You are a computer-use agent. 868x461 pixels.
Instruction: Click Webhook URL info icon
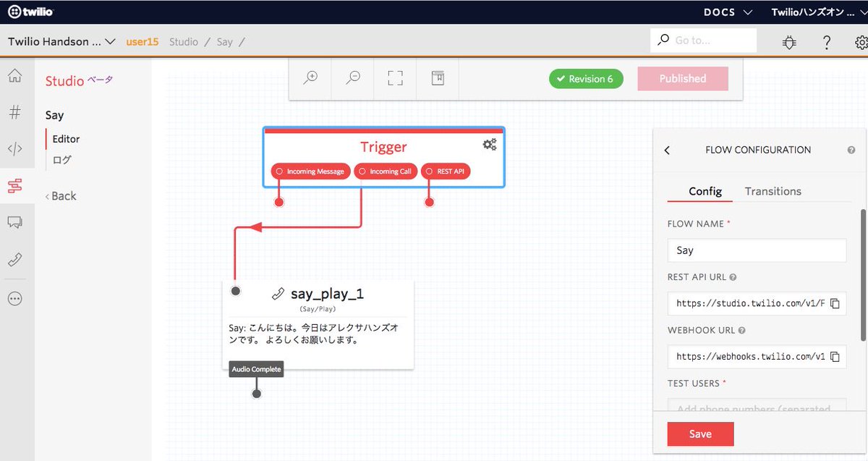[741, 330]
